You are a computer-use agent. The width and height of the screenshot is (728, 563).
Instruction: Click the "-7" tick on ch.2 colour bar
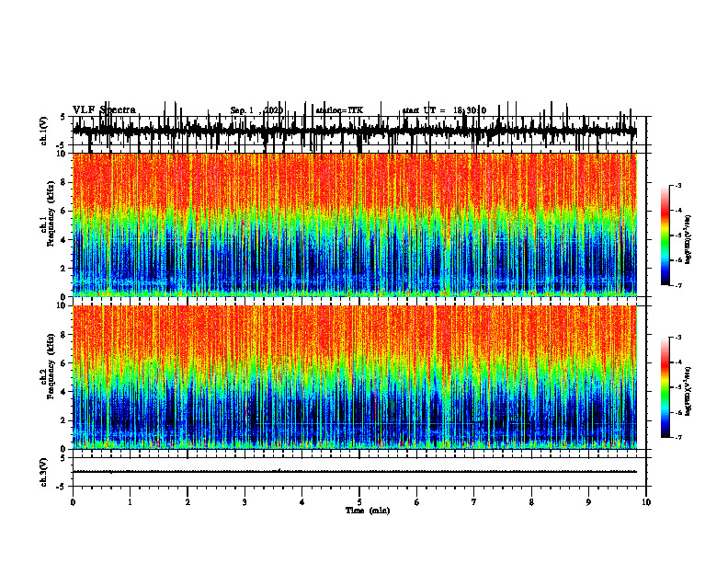[x=677, y=437]
